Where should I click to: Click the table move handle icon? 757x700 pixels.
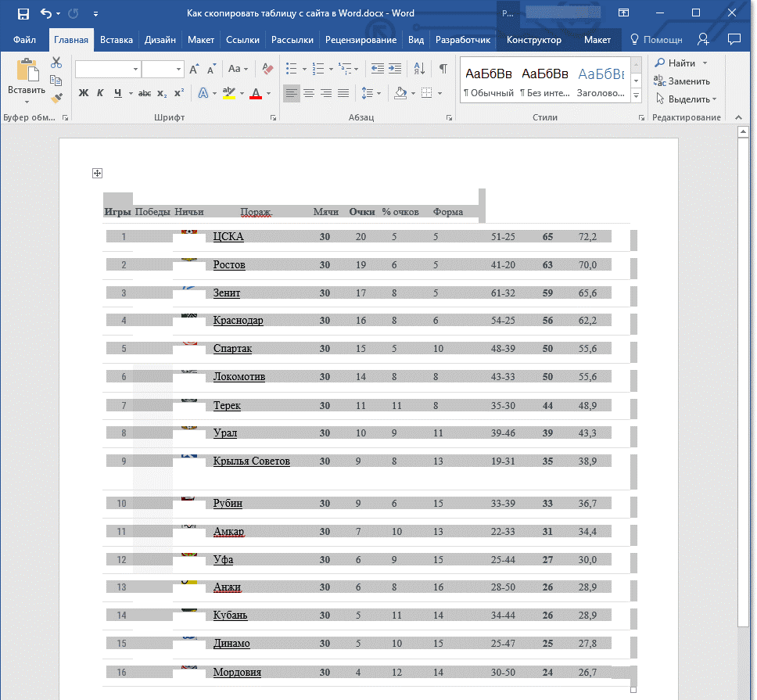point(97,174)
